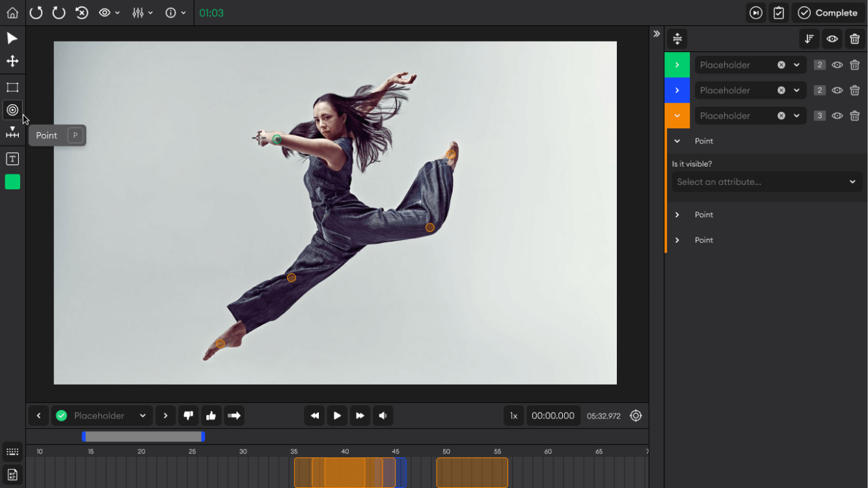Image resolution: width=868 pixels, height=488 pixels.
Task: Click the thumbs up approve button
Action: coord(211,416)
